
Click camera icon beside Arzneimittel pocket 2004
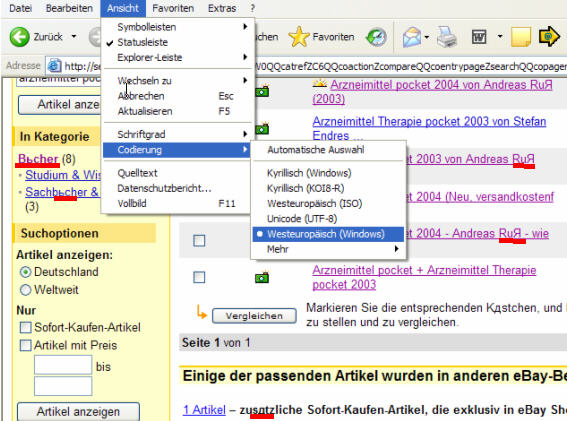(x=262, y=91)
